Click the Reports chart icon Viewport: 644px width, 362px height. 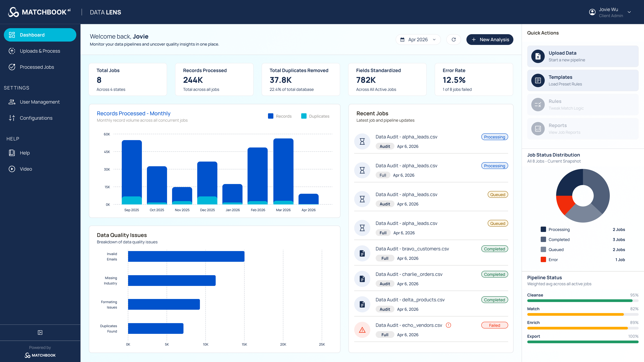click(x=538, y=129)
